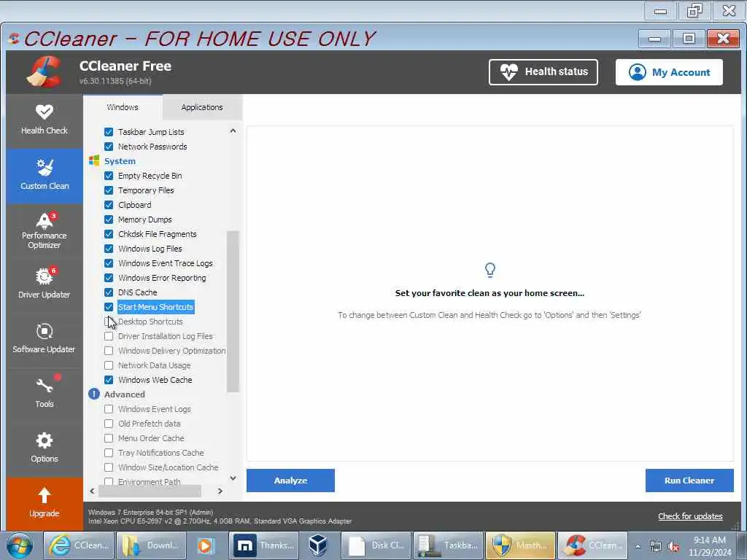Image resolution: width=747 pixels, height=560 pixels.
Task: Switch to the Applications tab
Action: click(x=202, y=107)
